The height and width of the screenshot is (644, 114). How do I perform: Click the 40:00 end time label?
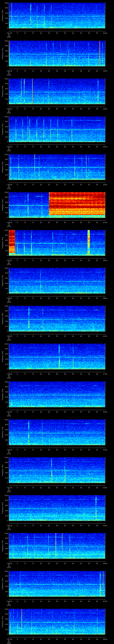pos(105,336)
